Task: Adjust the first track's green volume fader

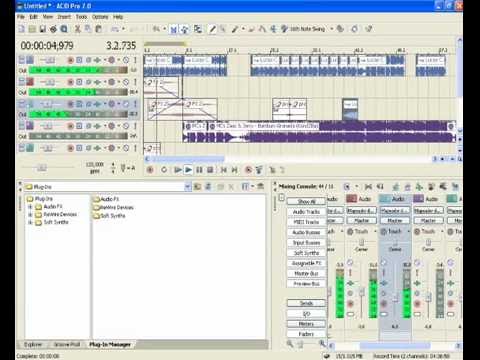Action: click(x=78, y=70)
